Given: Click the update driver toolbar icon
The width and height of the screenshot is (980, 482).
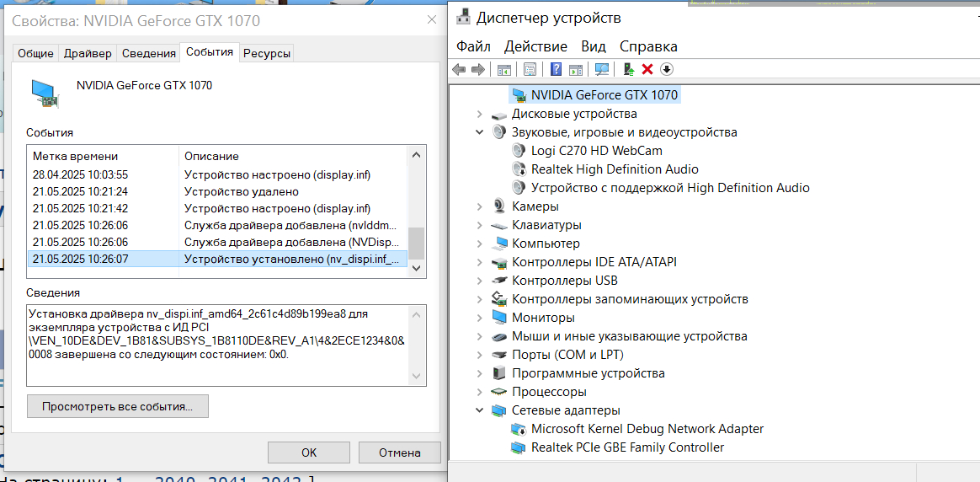Looking at the screenshot, I should (x=628, y=69).
